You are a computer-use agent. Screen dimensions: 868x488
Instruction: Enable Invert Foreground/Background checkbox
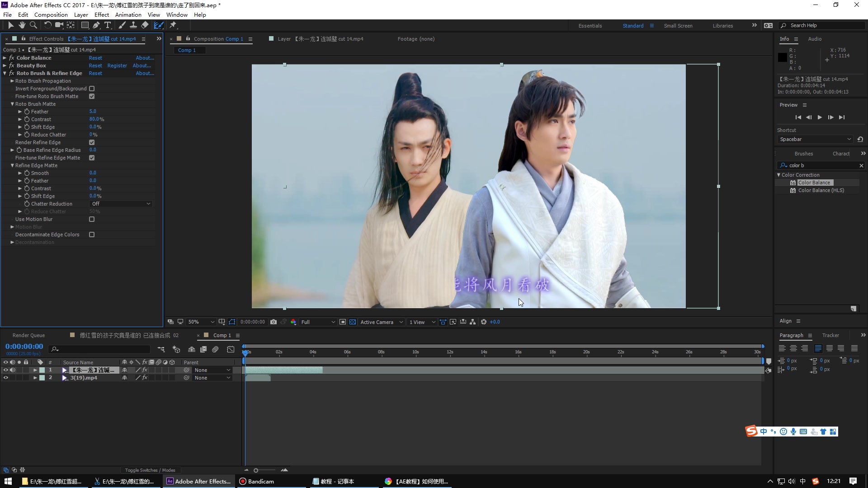click(x=92, y=89)
